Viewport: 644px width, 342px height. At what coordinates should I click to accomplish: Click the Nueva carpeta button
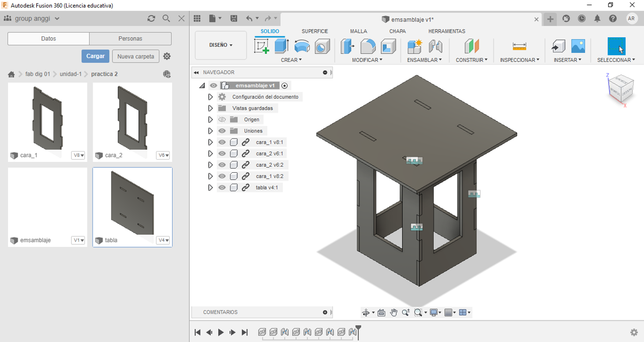pos(136,56)
